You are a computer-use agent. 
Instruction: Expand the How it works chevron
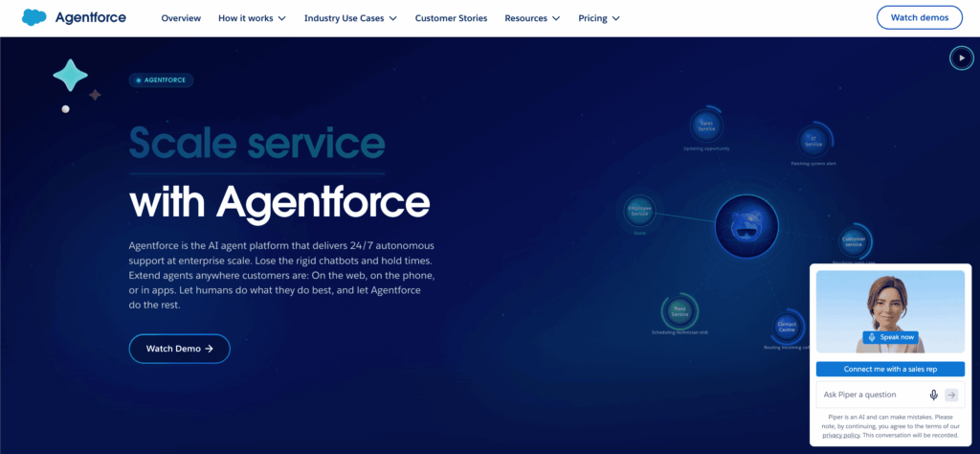coord(282,19)
